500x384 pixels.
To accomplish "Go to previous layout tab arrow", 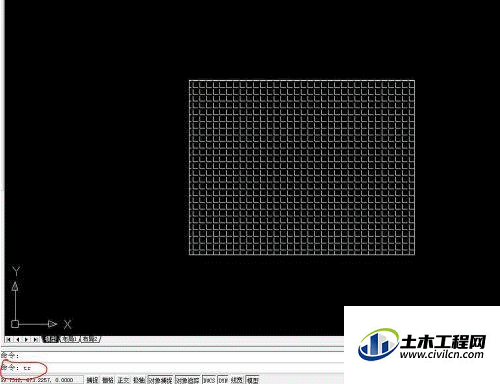I will coord(18,339).
